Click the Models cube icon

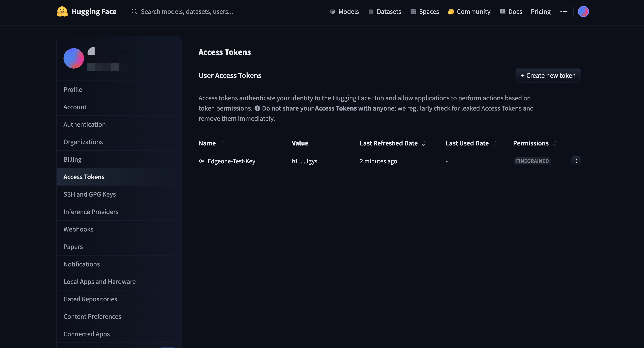click(x=332, y=12)
